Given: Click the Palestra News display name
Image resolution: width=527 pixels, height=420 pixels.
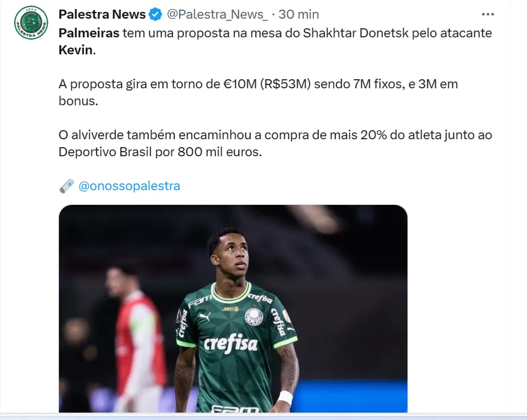Looking at the screenshot, I should [x=102, y=15].
